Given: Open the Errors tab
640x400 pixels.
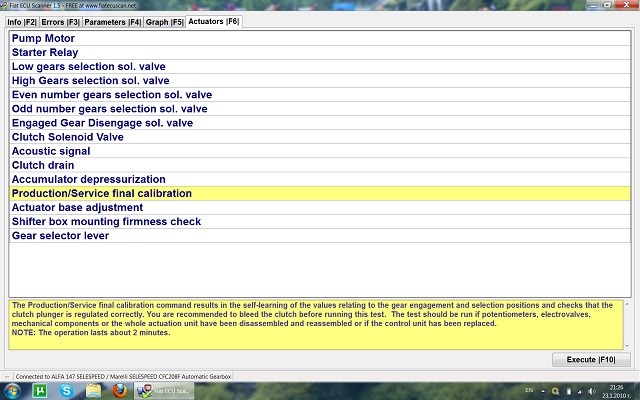Looking at the screenshot, I should coord(60,21).
